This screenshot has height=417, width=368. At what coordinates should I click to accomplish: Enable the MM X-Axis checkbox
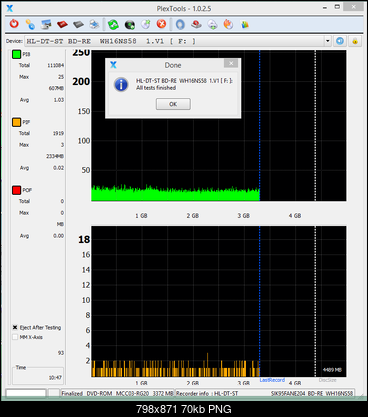(15, 337)
